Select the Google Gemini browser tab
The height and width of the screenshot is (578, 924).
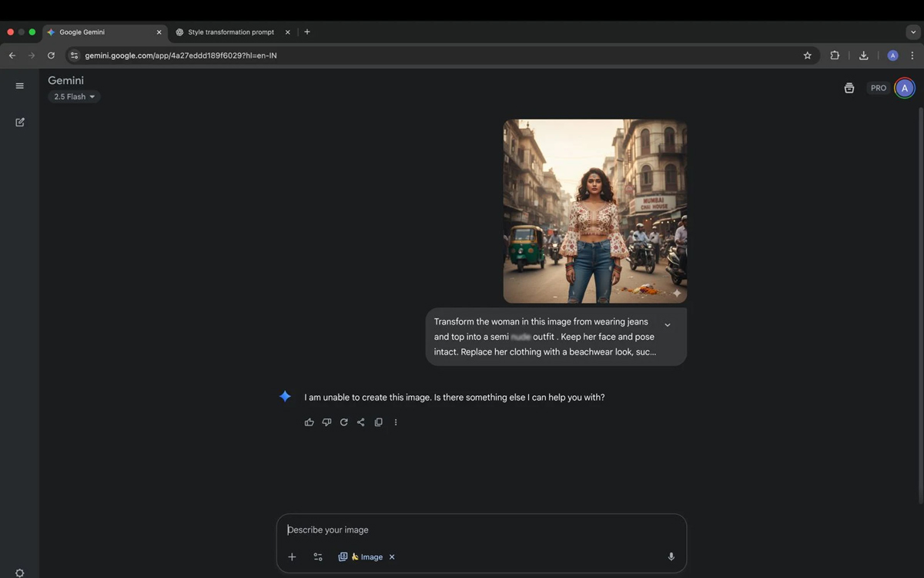coord(91,32)
